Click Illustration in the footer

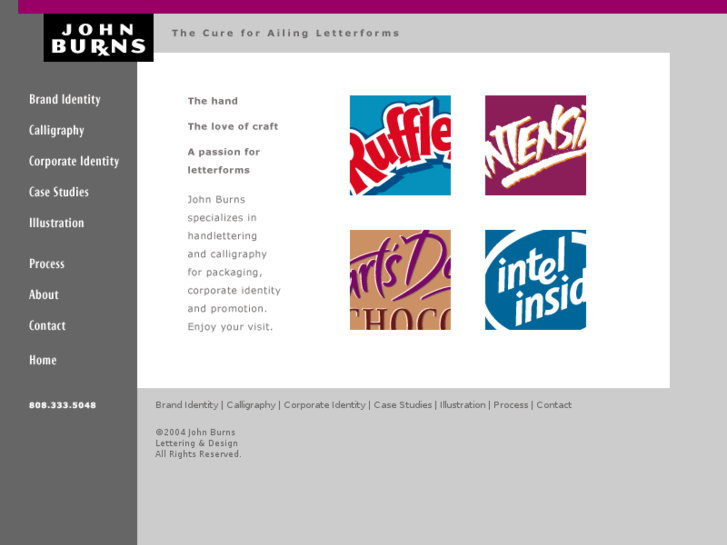pos(463,405)
